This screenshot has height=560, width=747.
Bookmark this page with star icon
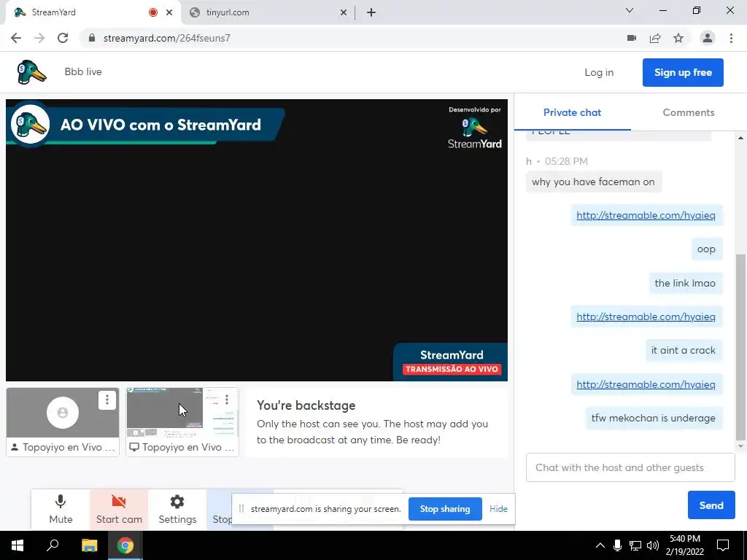tap(678, 38)
